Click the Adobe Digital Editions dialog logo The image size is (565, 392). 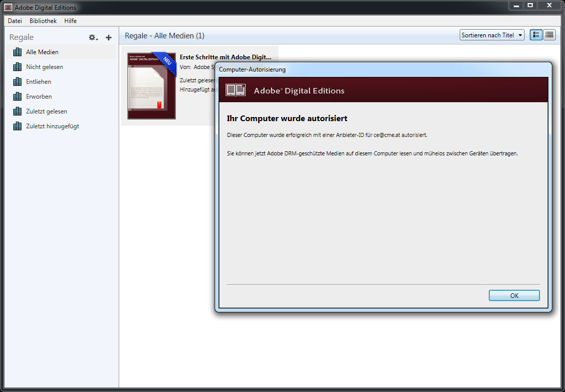(x=236, y=90)
